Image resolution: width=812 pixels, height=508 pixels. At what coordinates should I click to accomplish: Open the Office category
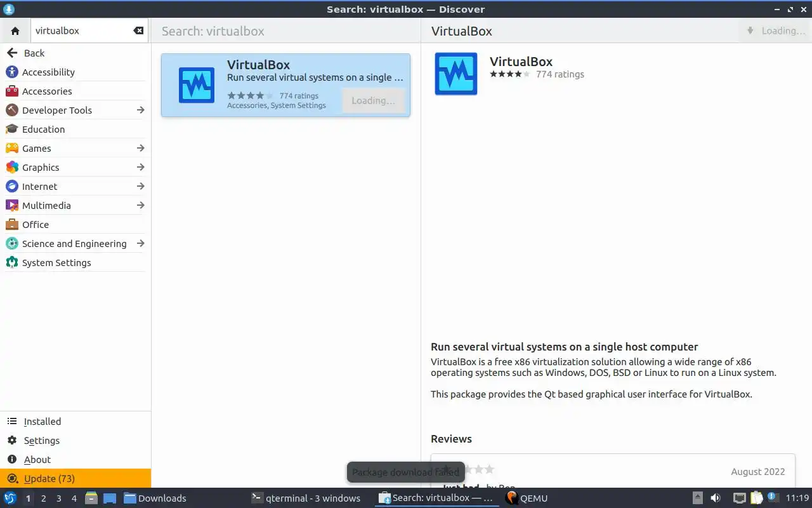[75, 224]
